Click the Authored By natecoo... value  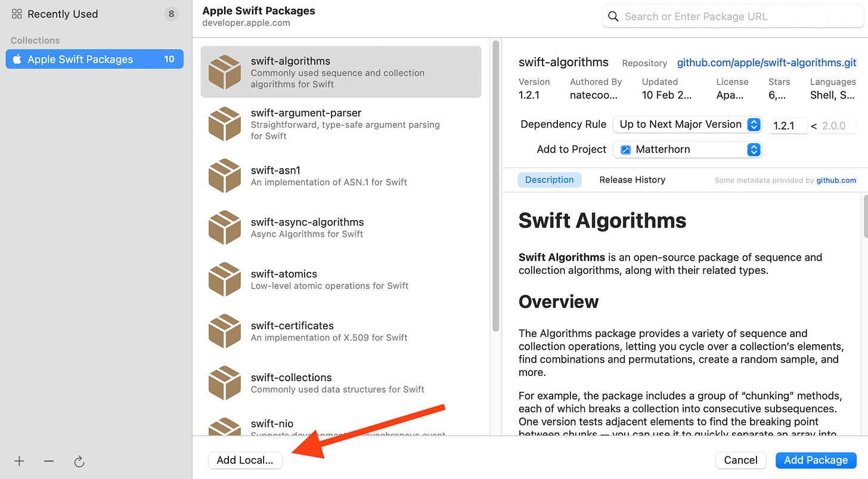tap(594, 95)
